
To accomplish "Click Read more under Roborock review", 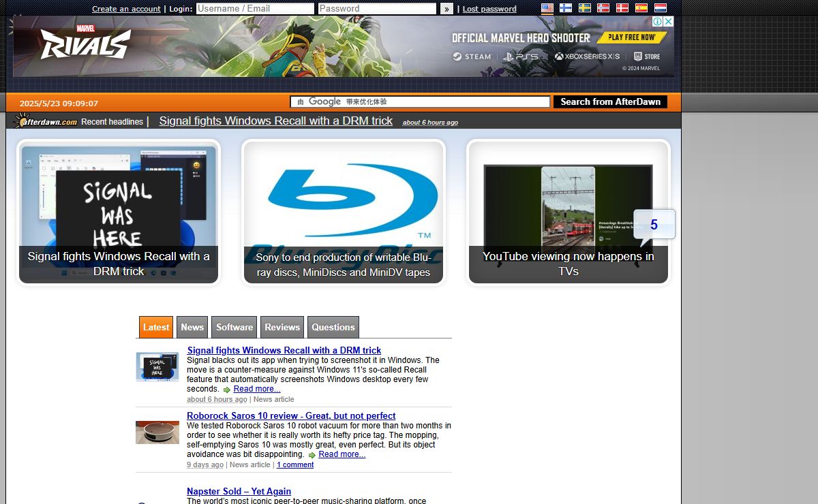I will [x=342, y=454].
